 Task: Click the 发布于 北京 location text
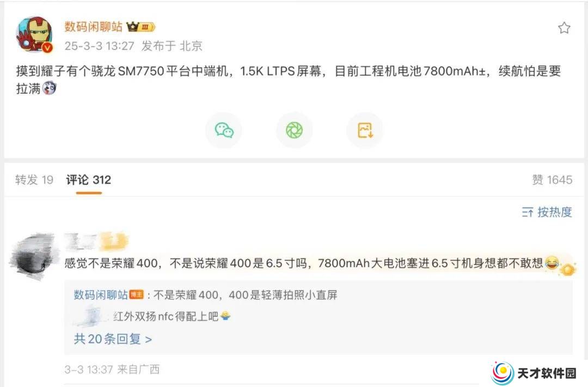coord(171,46)
